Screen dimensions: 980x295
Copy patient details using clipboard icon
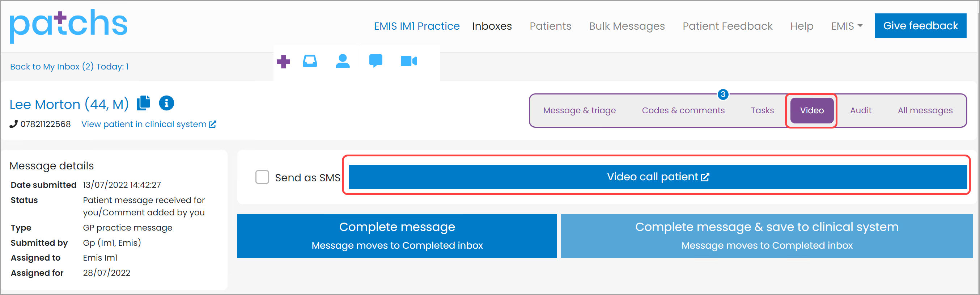pyautogui.click(x=143, y=103)
